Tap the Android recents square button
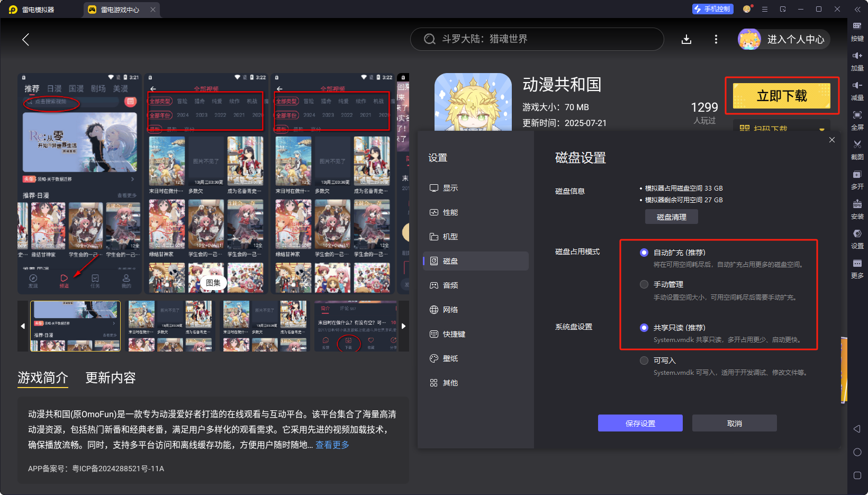The width and height of the screenshot is (868, 495). click(857, 475)
